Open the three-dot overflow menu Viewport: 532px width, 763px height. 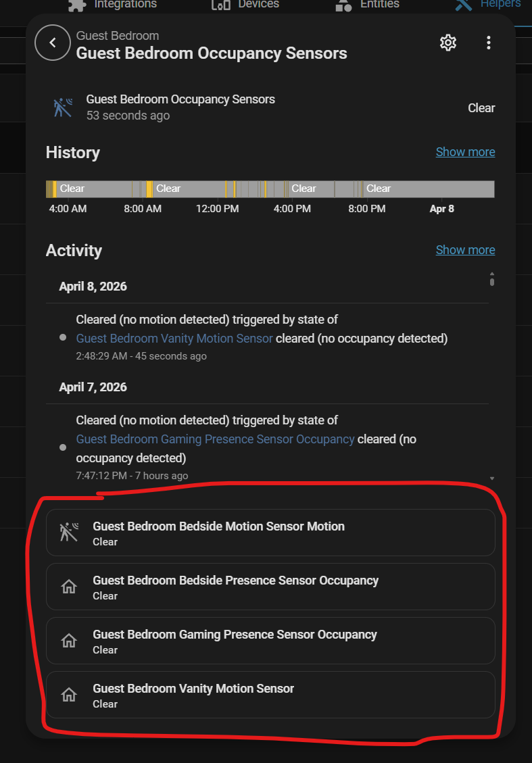pyautogui.click(x=489, y=43)
